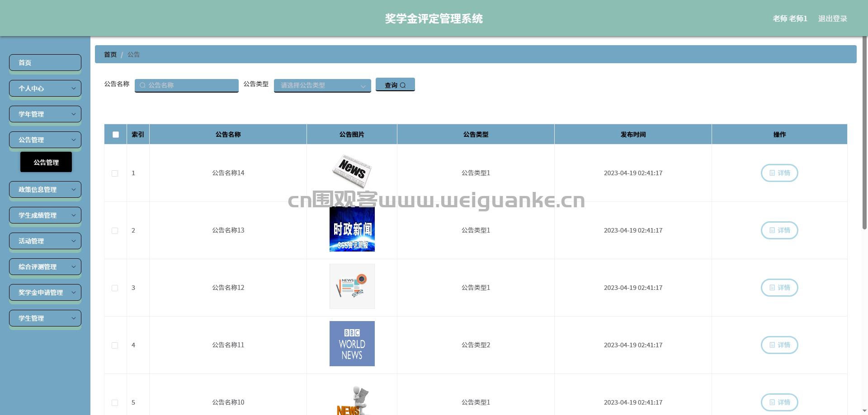
Task: Check the checkbox for row 公告名称11
Action: click(x=115, y=345)
